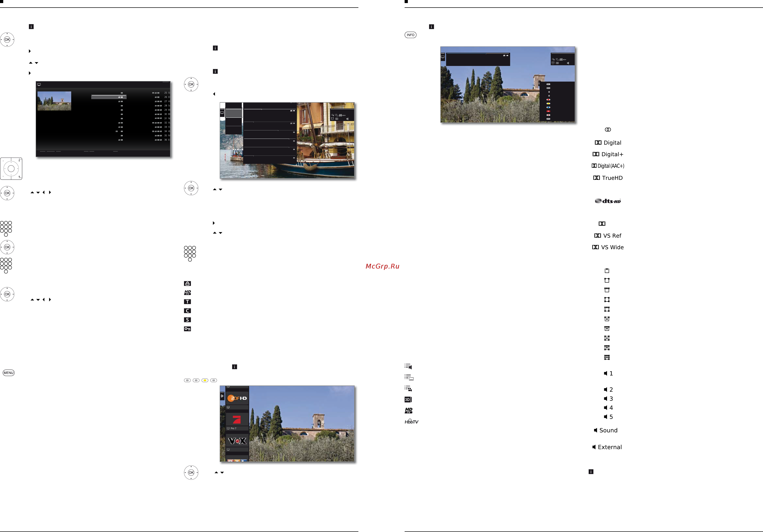This screenshot has height=532, width=763.
Task: Click the padlock locked-station symbol
Action: (x=187, y=284)
